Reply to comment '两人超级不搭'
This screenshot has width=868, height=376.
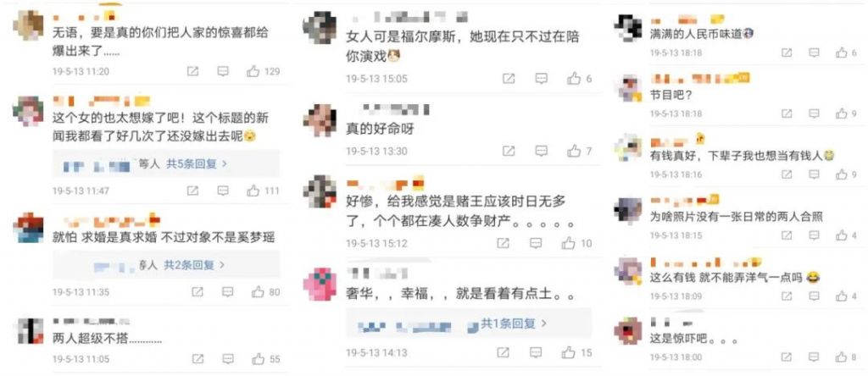(x=228, y=359)
